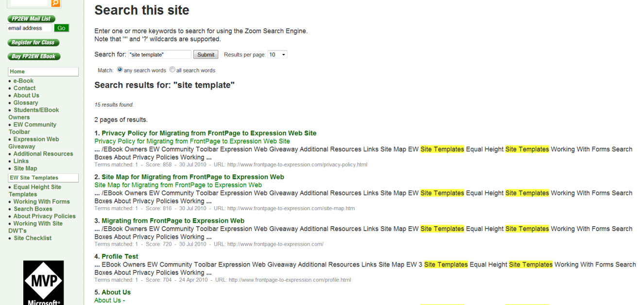Open the EW Community Toolbar link
Viewport: 644px width, 305px height.
click(32, 128)
